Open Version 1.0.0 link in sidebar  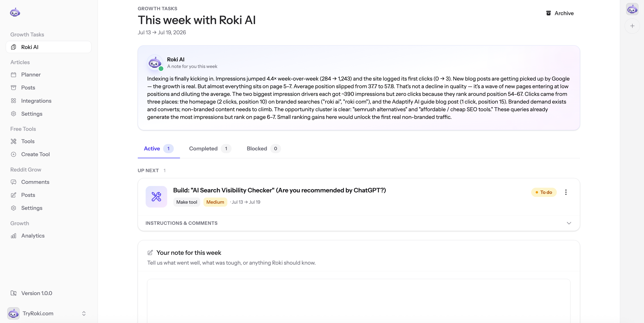32,293
